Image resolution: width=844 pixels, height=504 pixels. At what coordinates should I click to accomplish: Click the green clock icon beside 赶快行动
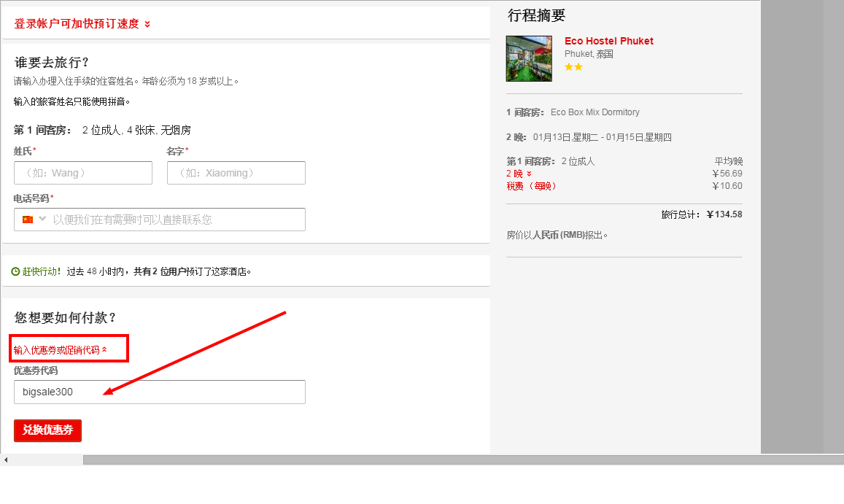tap(15, 271)
